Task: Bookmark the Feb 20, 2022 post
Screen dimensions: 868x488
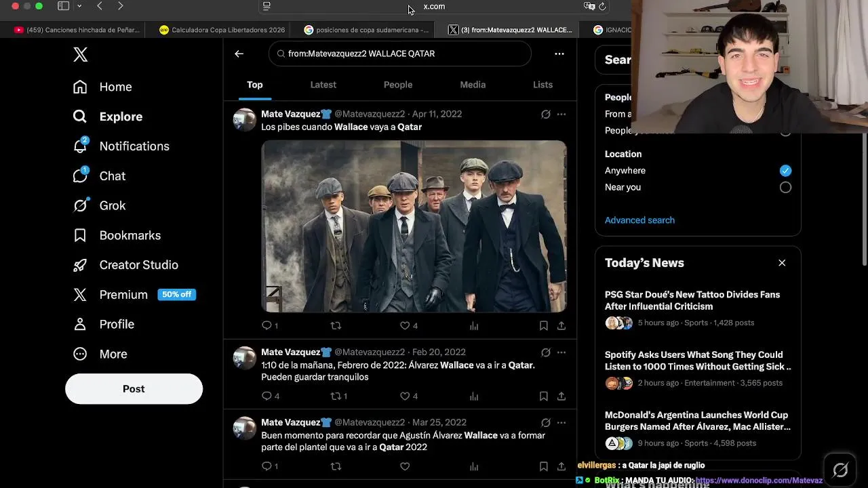Action: (544, 396)
